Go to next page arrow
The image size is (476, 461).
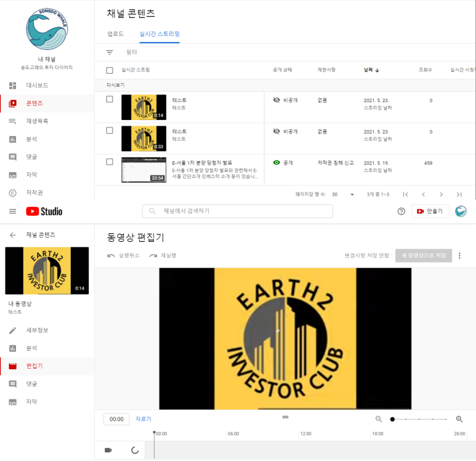442,194
